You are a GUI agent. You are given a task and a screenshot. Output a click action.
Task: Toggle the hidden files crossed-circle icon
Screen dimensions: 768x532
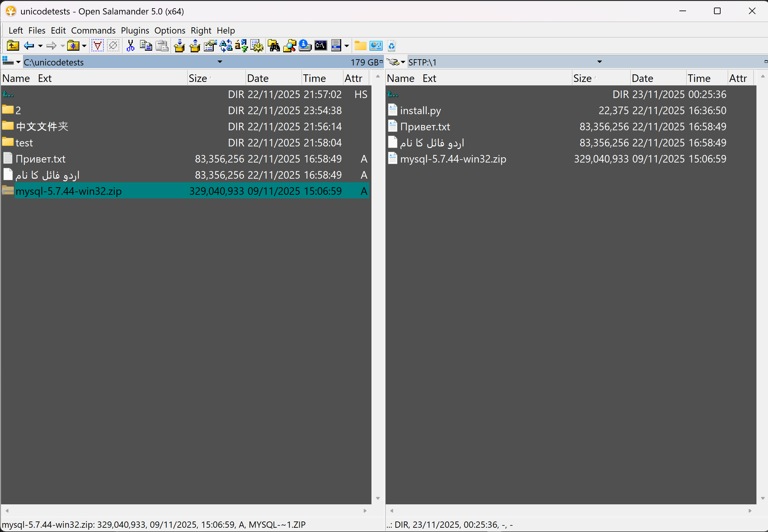113,46
